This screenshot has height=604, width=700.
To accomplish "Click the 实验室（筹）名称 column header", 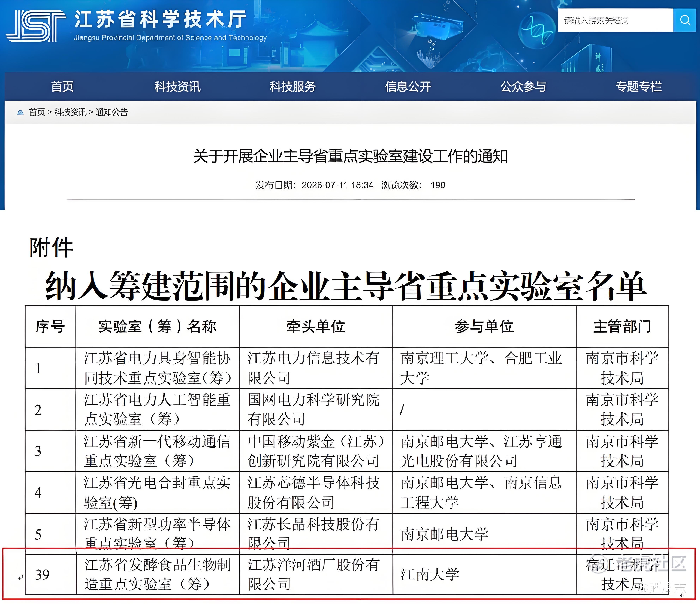I will tap(157, 326).
